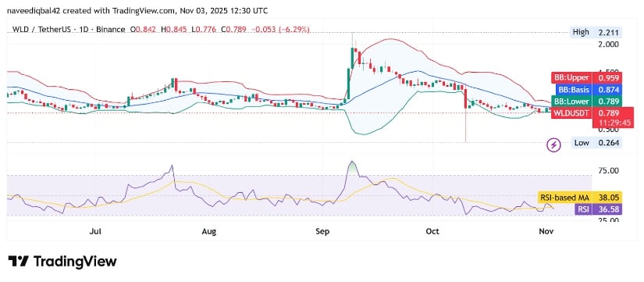
Task: Click the WLDUSDT price label
Action: 571,112
